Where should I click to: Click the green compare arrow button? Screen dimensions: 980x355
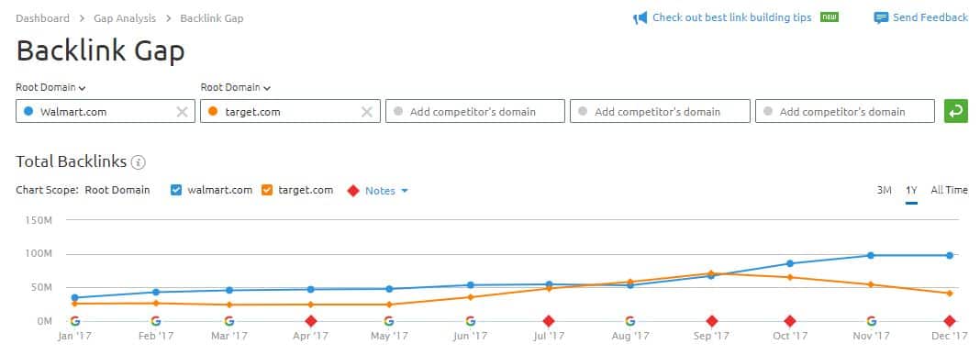pyautogui.click(x=955, y=111)
